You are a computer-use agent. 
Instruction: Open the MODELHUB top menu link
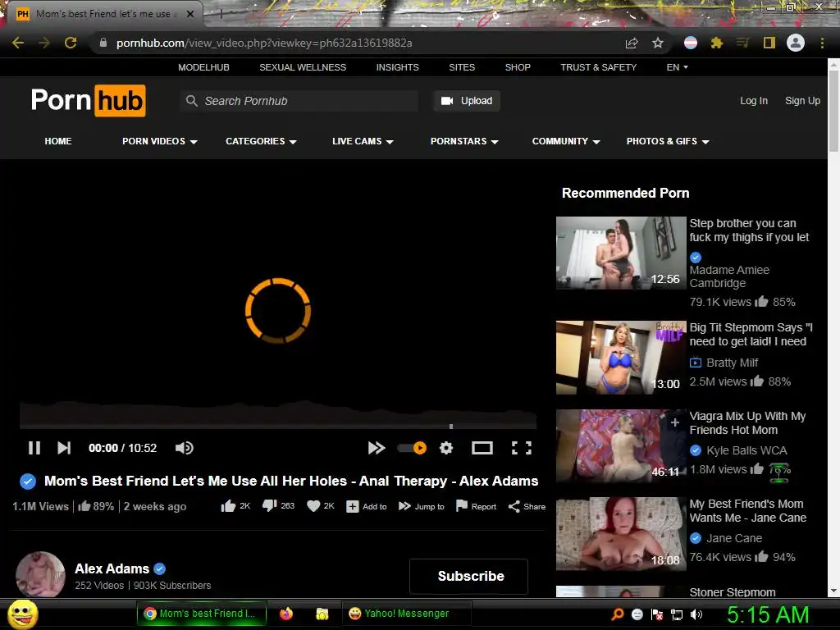203,67
